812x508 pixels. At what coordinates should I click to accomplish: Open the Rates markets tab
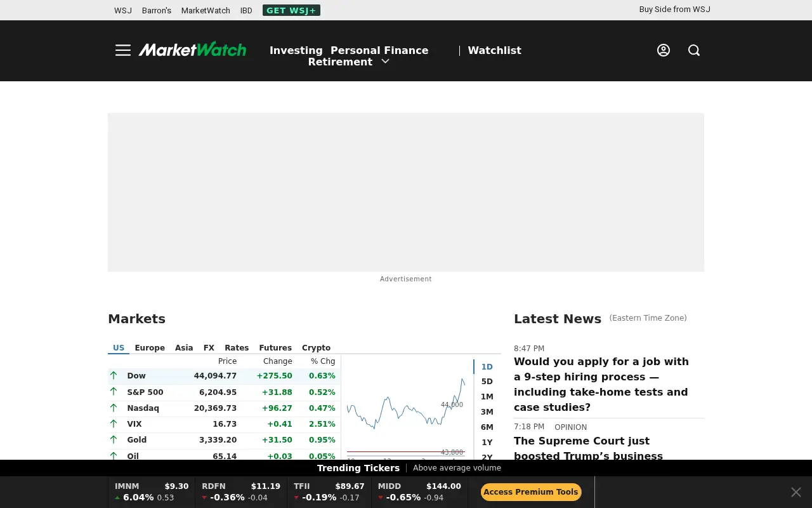pyautogui.click(x=237, y=348)
